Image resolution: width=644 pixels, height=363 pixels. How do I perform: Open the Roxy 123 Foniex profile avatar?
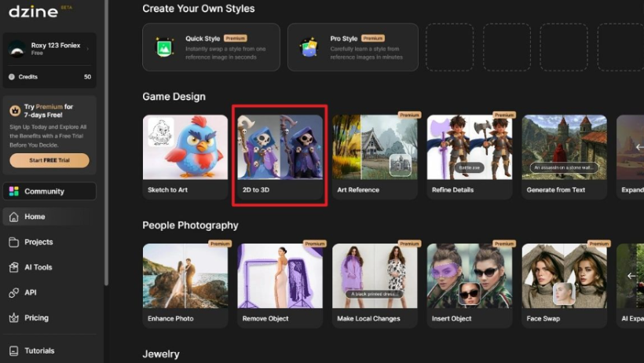(16, 49)
